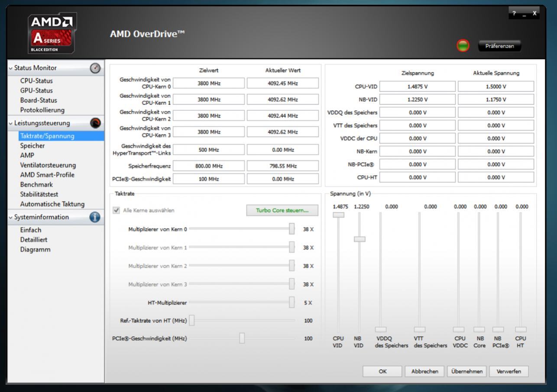Collapse the Systeminformation section

click(x=10, y=217)
